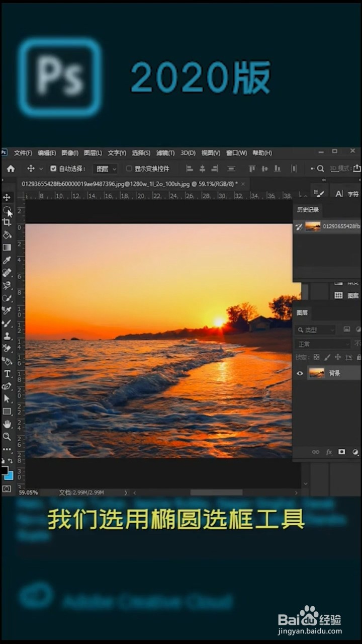This screenshot has height=644, width=362.
Task: Open the 图像(I) menu
Action: tap(70, 153)
